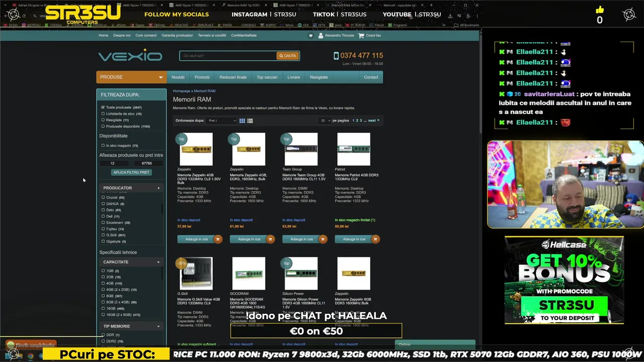644x362 pixels.
Task: Expand the PRODUCATOR filter section
Action: pyautogui.click(x=131, y=188)
